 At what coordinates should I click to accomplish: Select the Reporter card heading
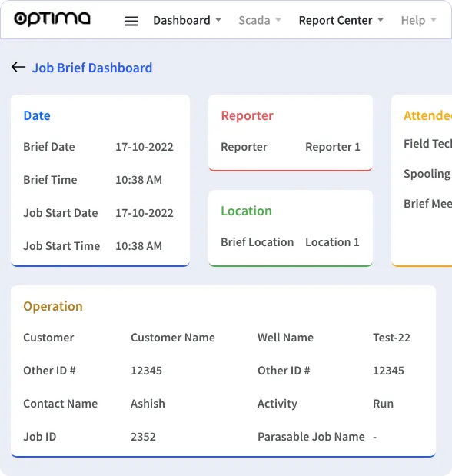click(x=247, y=115)
